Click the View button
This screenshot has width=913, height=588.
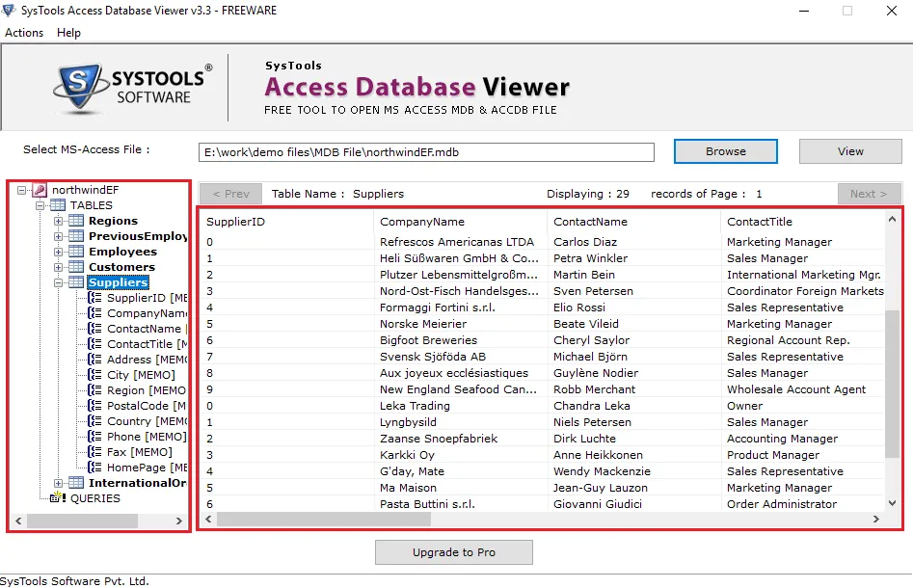[x=850, y=151]
